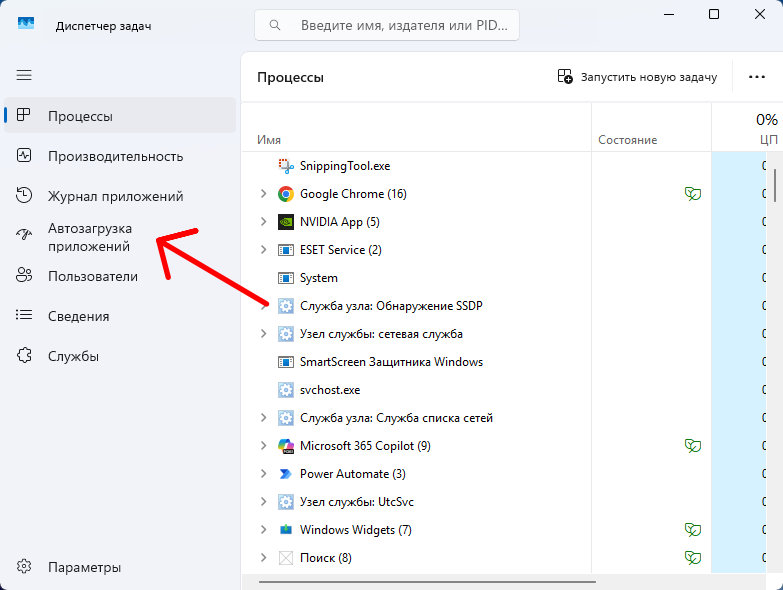Click the Windows Widgets process icon
This screenshot has width=783, height=590.
(x=286, y=530)
